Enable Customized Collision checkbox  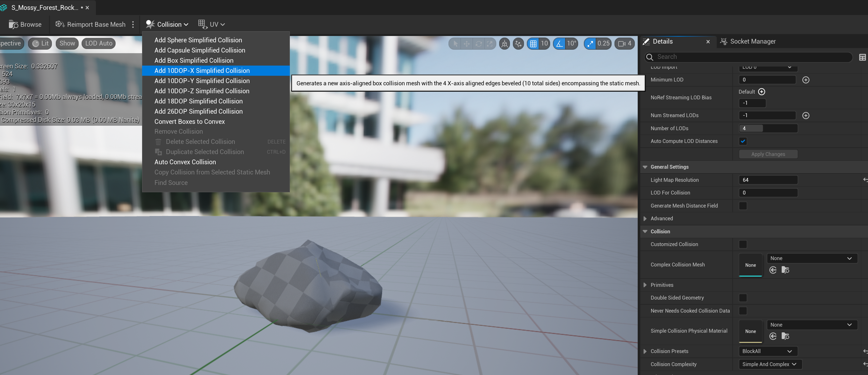[x=742, y=244]
